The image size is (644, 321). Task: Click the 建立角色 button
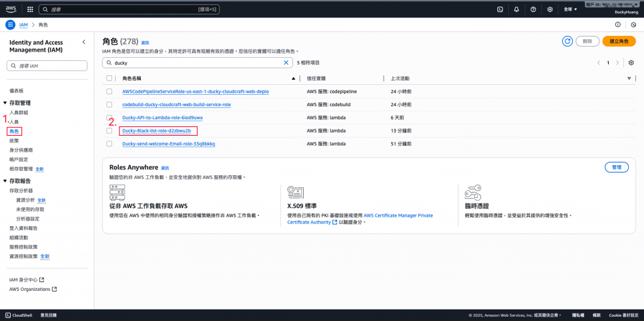coord(619,41)
